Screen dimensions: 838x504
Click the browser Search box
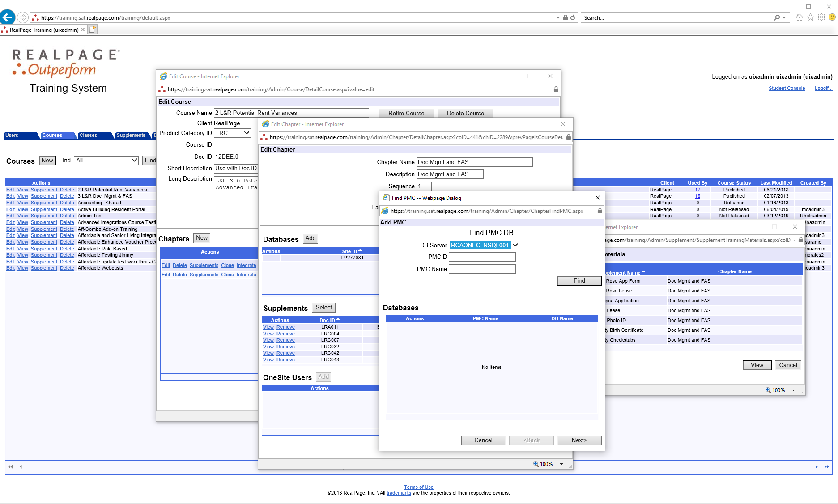(x=677, y=18)
